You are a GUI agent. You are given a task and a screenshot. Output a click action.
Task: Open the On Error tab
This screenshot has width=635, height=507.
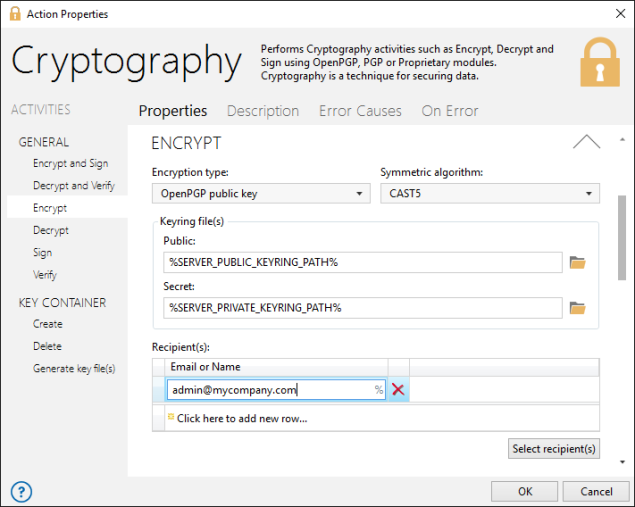tap(449, 111)
